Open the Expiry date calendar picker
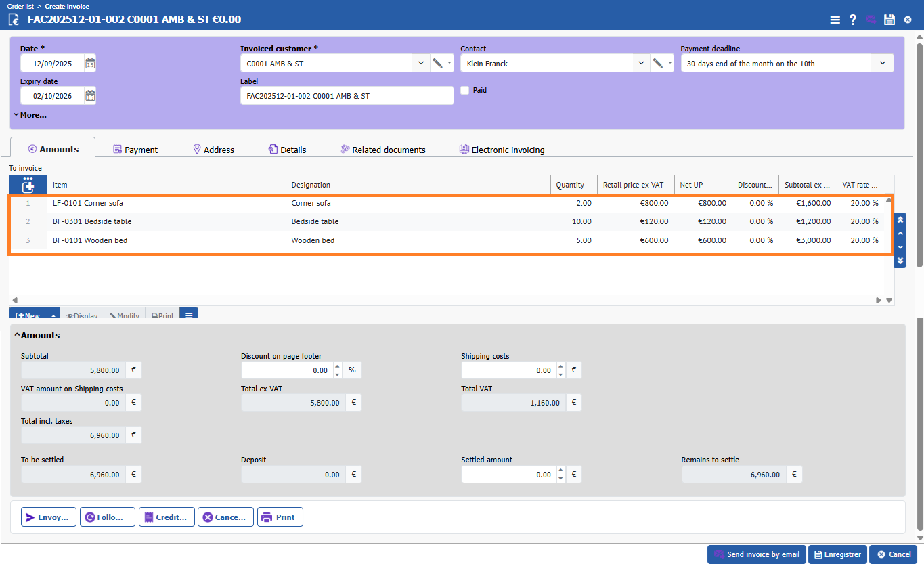 [x=90, y=96]
